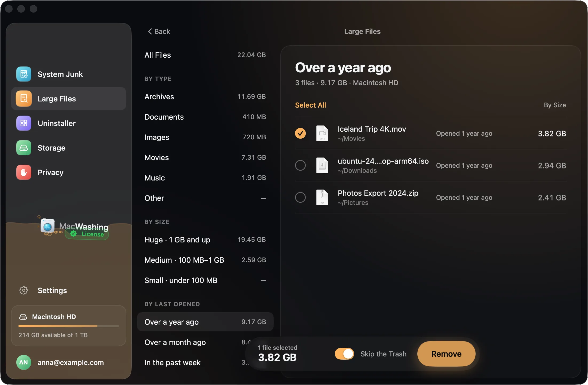
Task: Select Over a year ago filter
Action: click(x=205, y=322)
